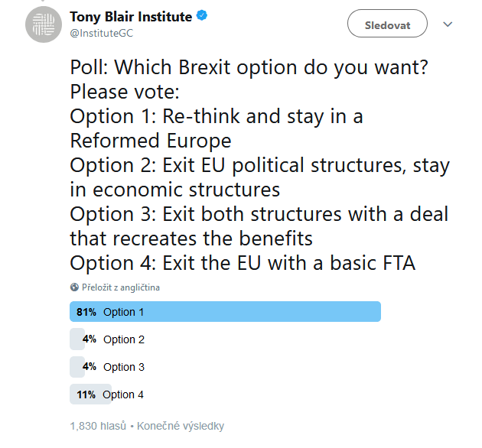This screenshot has height=448, width=482.
Task: Select the 81% Option 1 poll bar
Action: coord(226,312)
